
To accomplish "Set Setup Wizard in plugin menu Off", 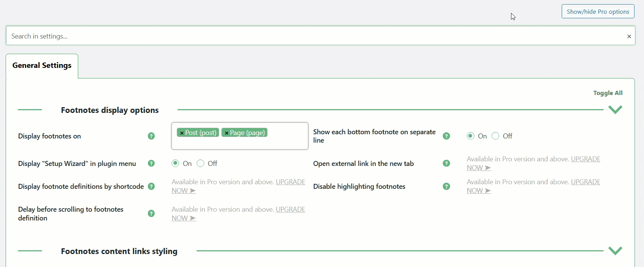I will tap(200, 164).
